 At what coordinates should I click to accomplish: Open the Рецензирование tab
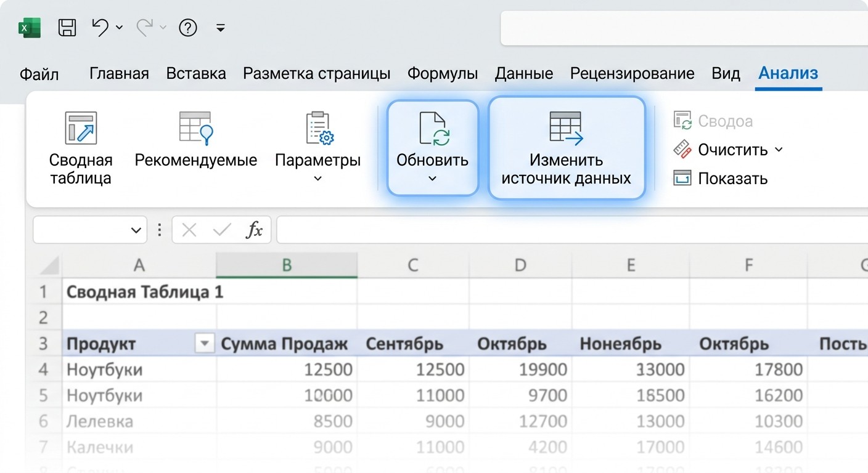(632, 73)
